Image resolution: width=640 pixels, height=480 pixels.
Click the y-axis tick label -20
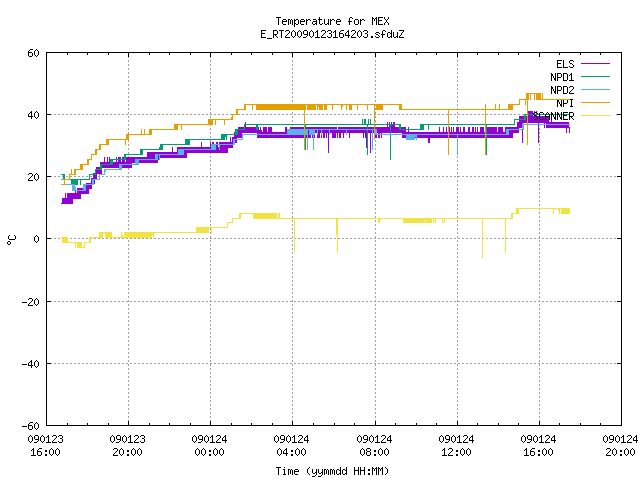[31, 302]
